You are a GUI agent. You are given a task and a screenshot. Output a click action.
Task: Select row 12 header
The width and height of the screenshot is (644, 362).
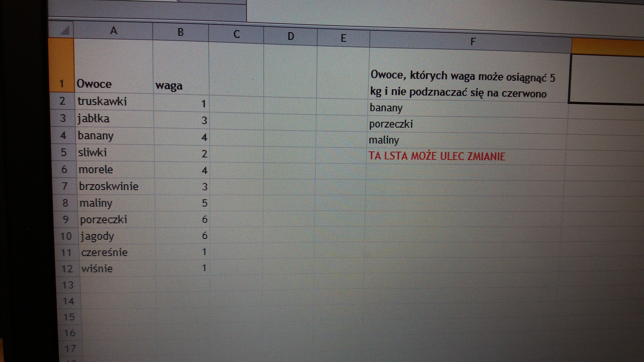[x=67, y=269]
